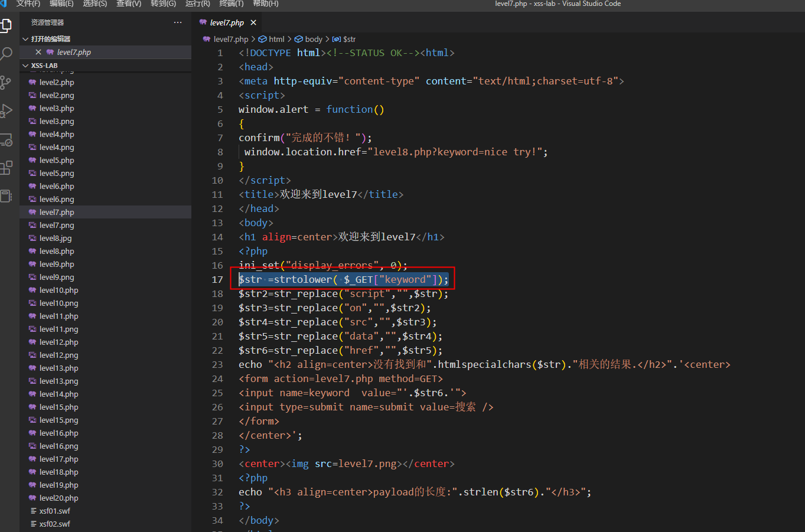805x532 pixels.
Task: Open the Run and Debug view icon
Action: (x=6, y=111)
